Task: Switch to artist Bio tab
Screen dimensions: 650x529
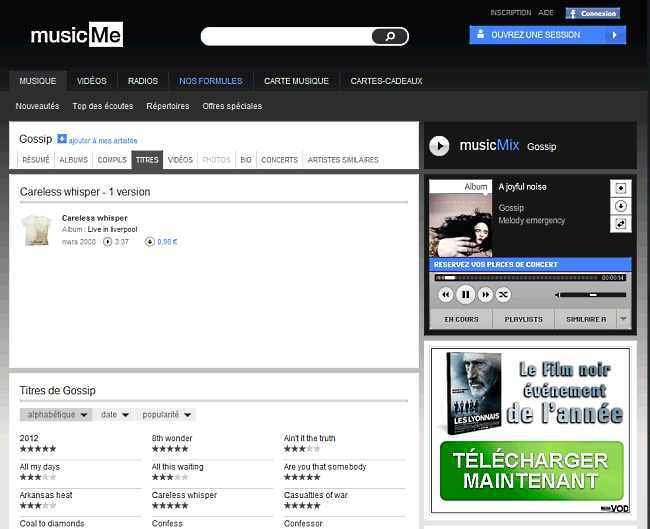Action: (x=246, y=160)
